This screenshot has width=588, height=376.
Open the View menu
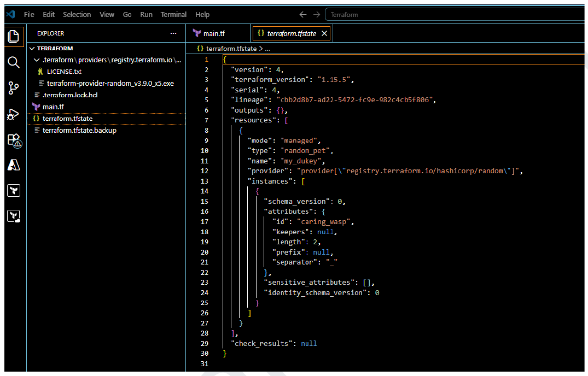click(107, 14)
